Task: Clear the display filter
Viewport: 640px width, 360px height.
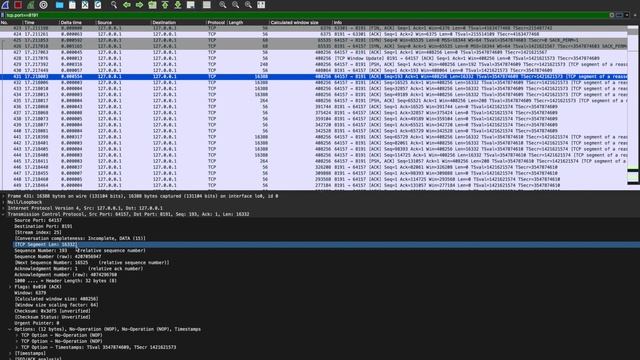Action: pyautogui.click(x=612, y=15)
